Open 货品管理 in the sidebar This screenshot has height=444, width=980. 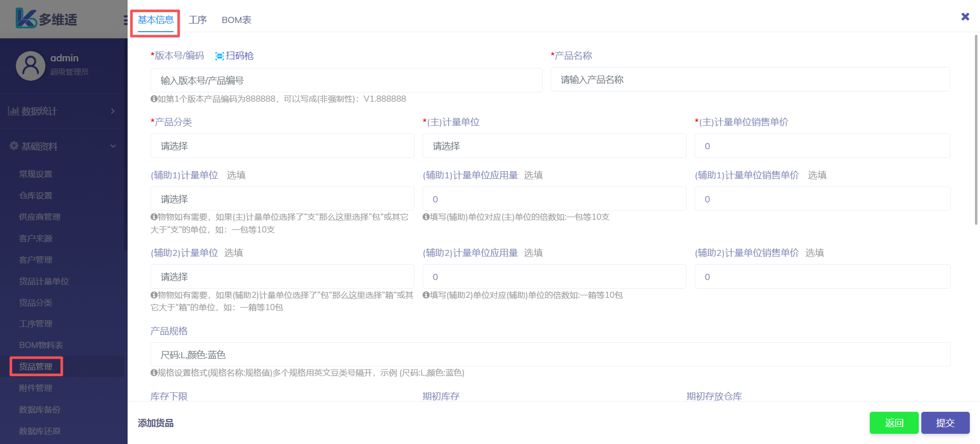click(x=36, y=366)
